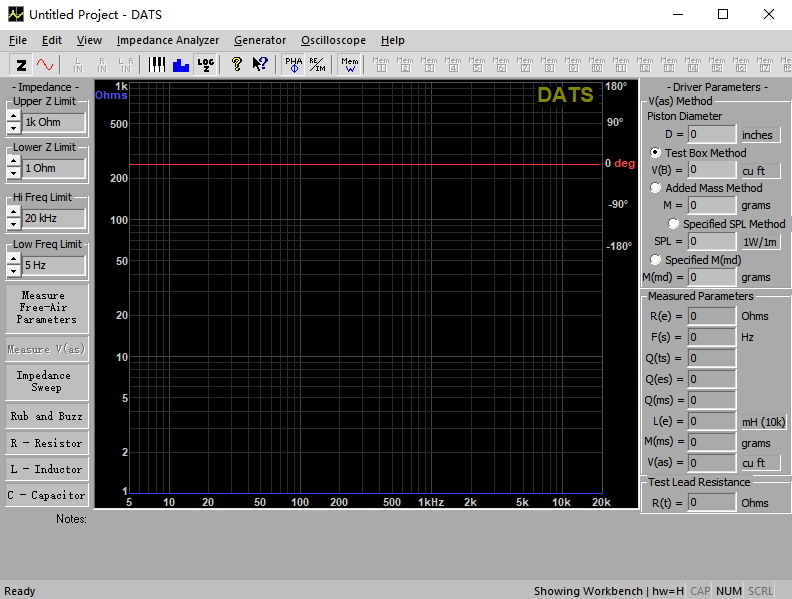Open the Oscilloscope menu
The height and width of the screenshot is (599, 792).
(x=333, y=40)
